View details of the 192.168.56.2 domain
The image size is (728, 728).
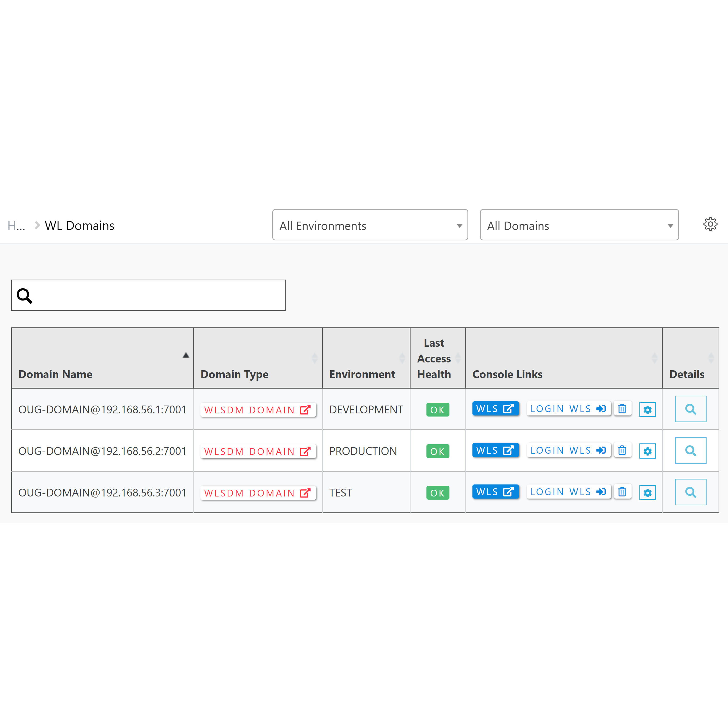(691, 450)
